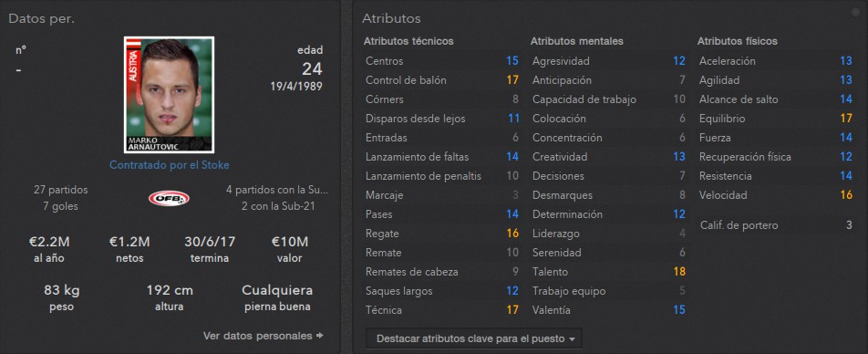Click the arrow beside Ver datos personales
Image resolution: width=868 pixels, height=354 pixels.
click(319, 335)
